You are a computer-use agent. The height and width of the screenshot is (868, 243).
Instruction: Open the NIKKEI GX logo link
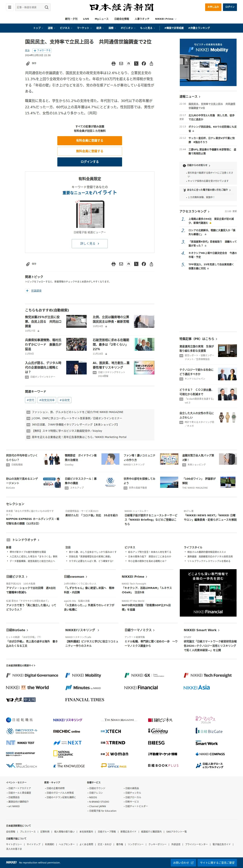(x=144, y=675)
